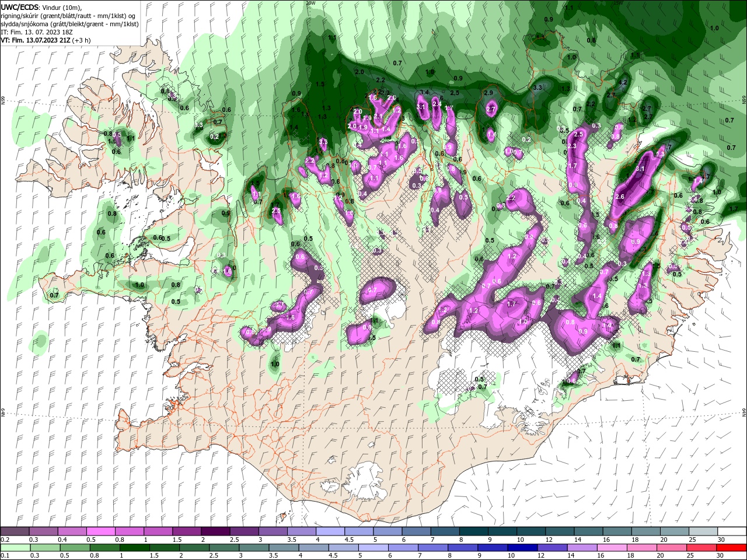
Task: Pick the lower legend swatch between 0.1 and 0.3
Action: 15,548
